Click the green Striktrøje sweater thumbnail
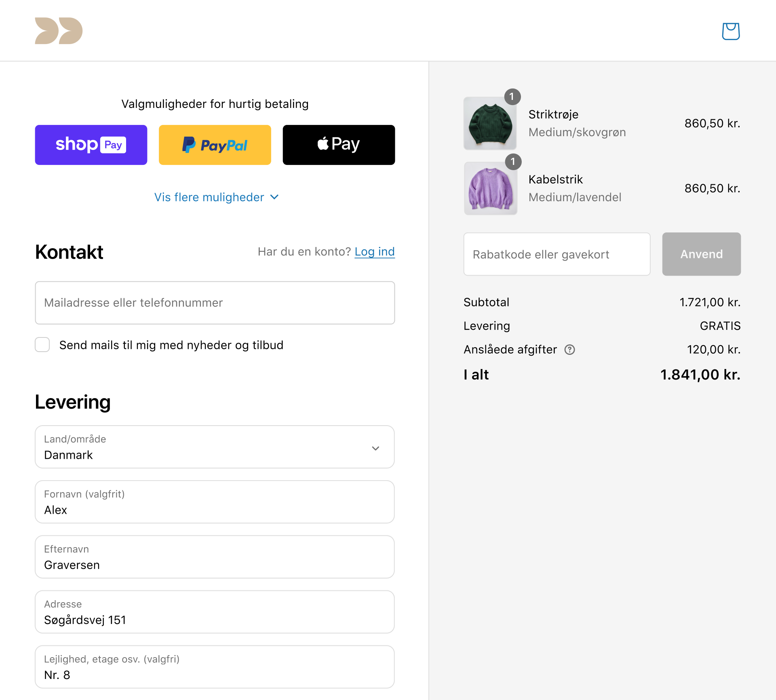The image size is (776, 700). coord(490,123)
